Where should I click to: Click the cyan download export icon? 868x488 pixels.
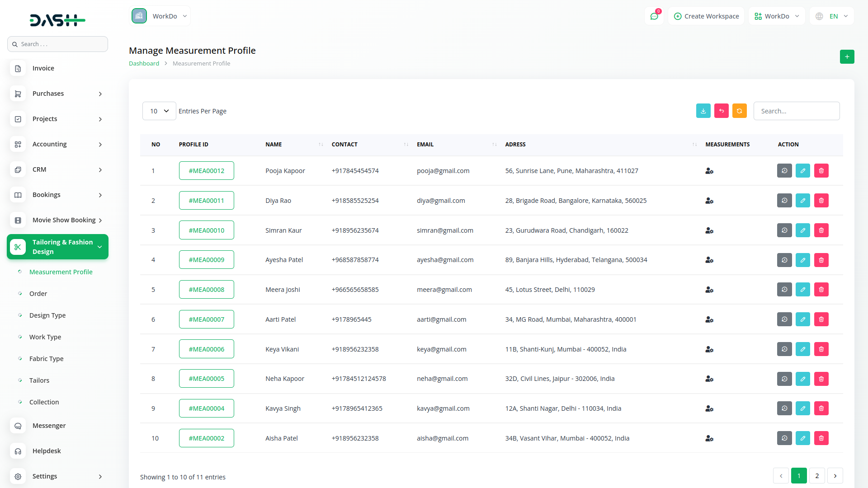[703, 111]
